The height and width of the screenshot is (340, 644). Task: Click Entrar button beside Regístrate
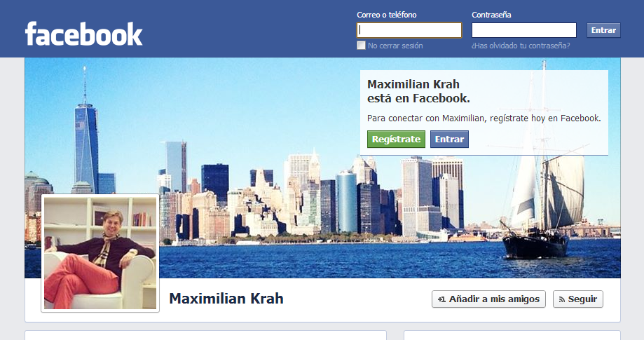[x=449, y=140]
